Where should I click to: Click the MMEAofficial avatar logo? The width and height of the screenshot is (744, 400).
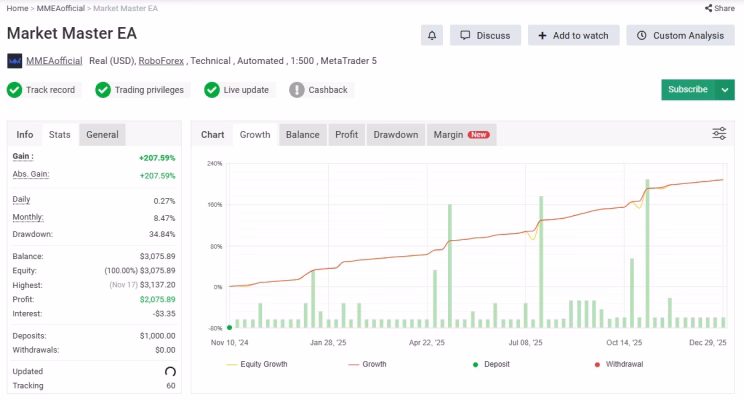point(15,61)
